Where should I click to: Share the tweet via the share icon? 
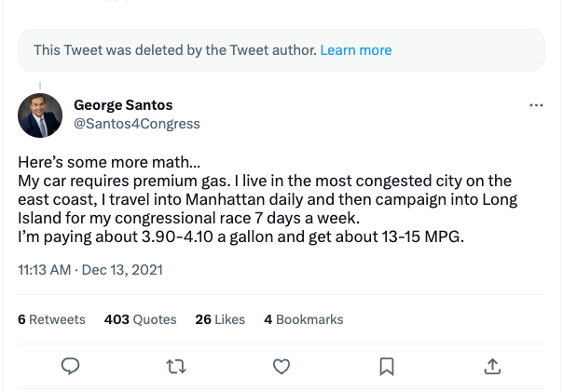[x=493, y=367]
